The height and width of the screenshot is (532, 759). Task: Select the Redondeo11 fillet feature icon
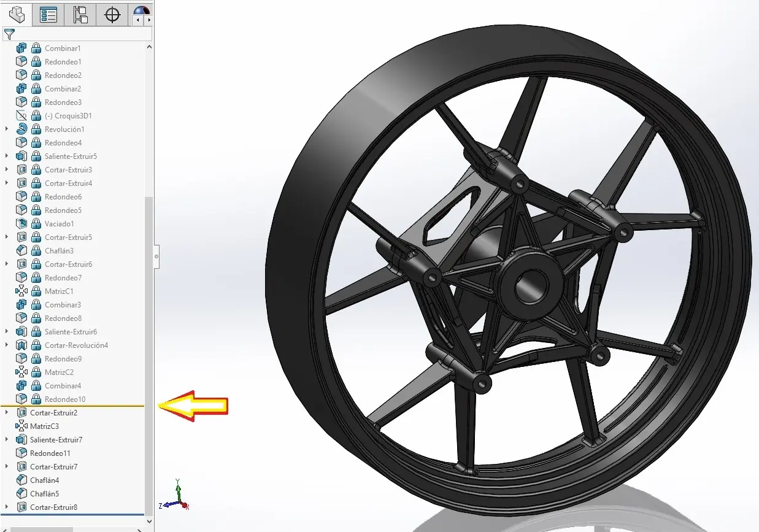coord(21,453)
